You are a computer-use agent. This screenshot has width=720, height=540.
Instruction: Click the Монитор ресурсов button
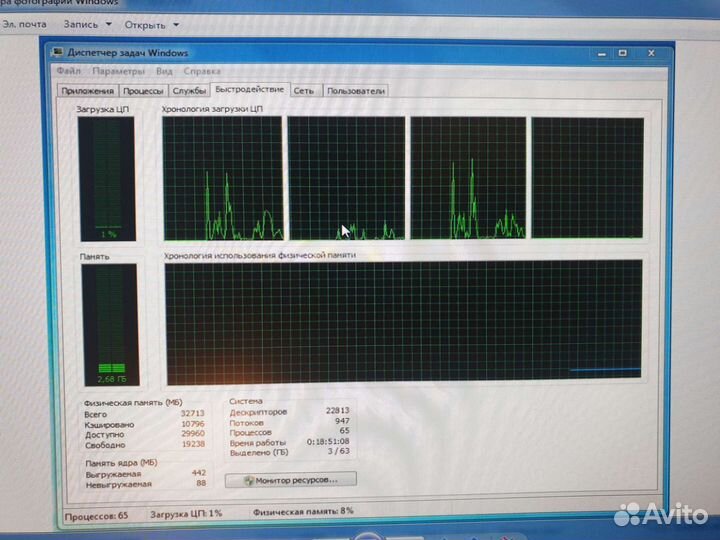pyautogui.click(x=291, y=480)
